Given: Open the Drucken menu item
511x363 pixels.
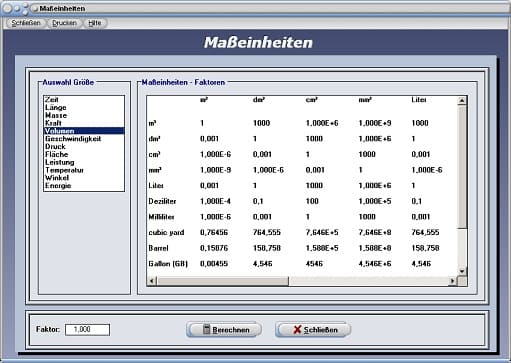Looking at the screenshot, I should point(64,23).
